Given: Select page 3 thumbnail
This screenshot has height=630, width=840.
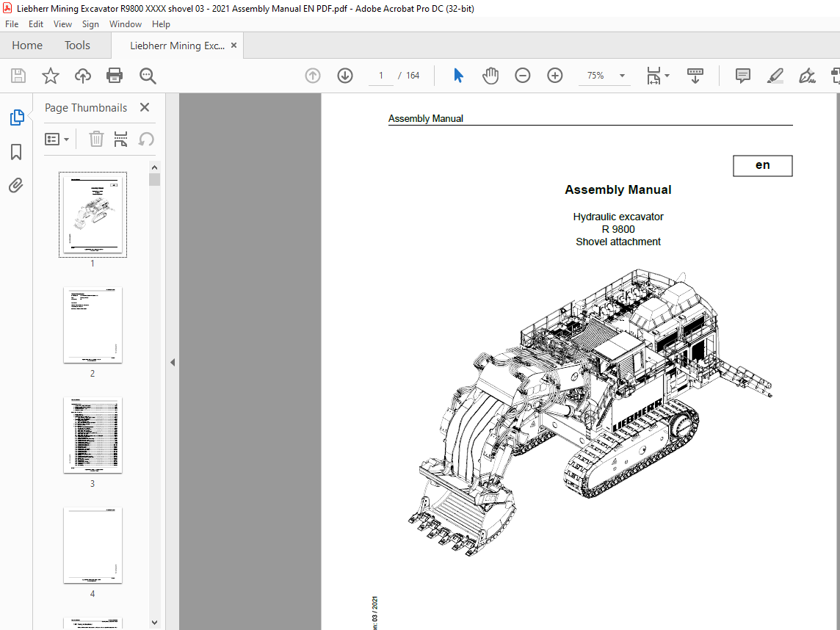Looking at the screenshot, I should (93, 435).
